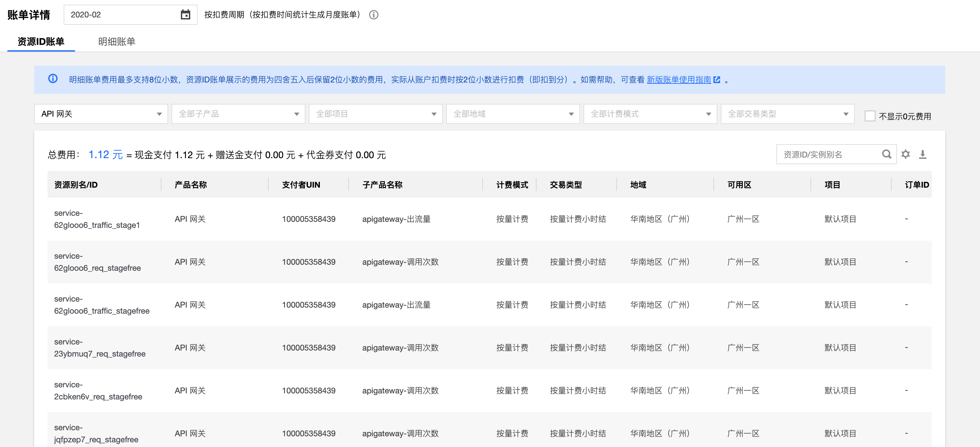Click apigateway-出流量 in the traffic_stage1 row
Viewport: 980px width, 447px height.
[x=396, y=219]
